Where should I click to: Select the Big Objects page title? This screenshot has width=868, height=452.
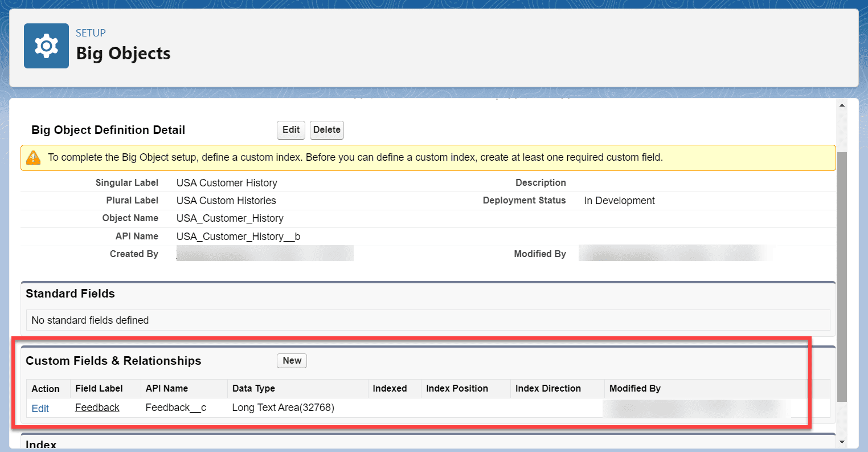pyautogui.click(x=123, y=53)
